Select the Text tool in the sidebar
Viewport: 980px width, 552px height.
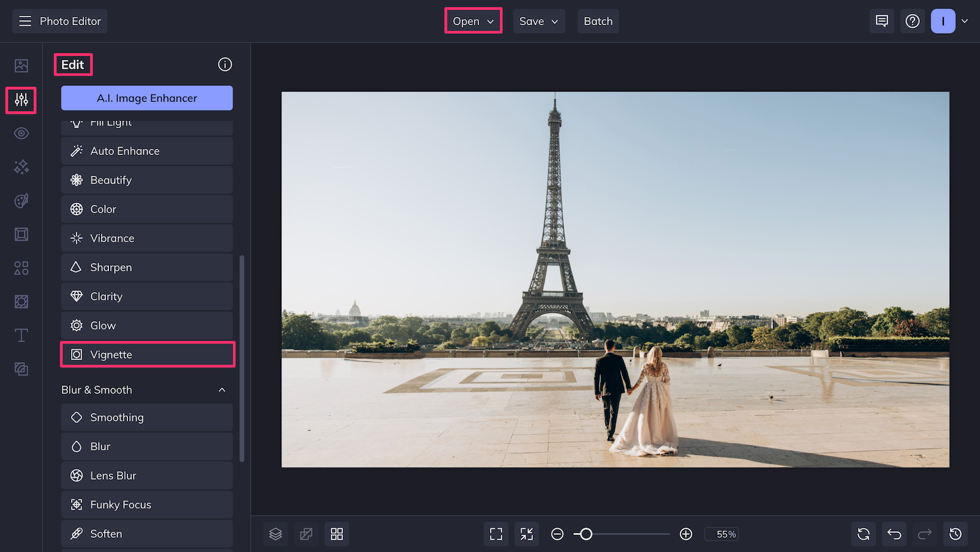(x=21, y=335)
